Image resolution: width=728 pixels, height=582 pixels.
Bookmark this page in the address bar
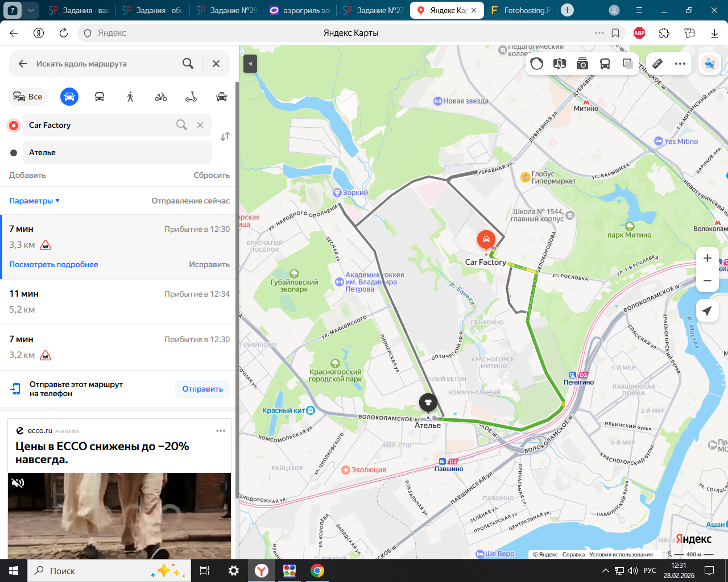(615, 33)
